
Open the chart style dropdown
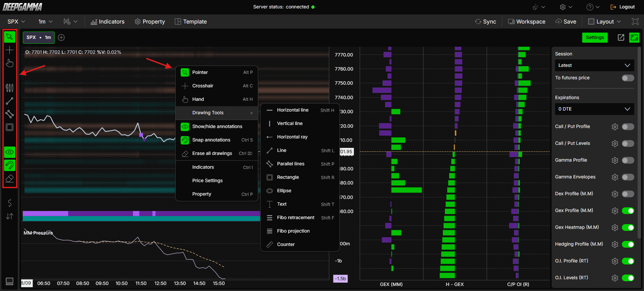click(71, 22)
